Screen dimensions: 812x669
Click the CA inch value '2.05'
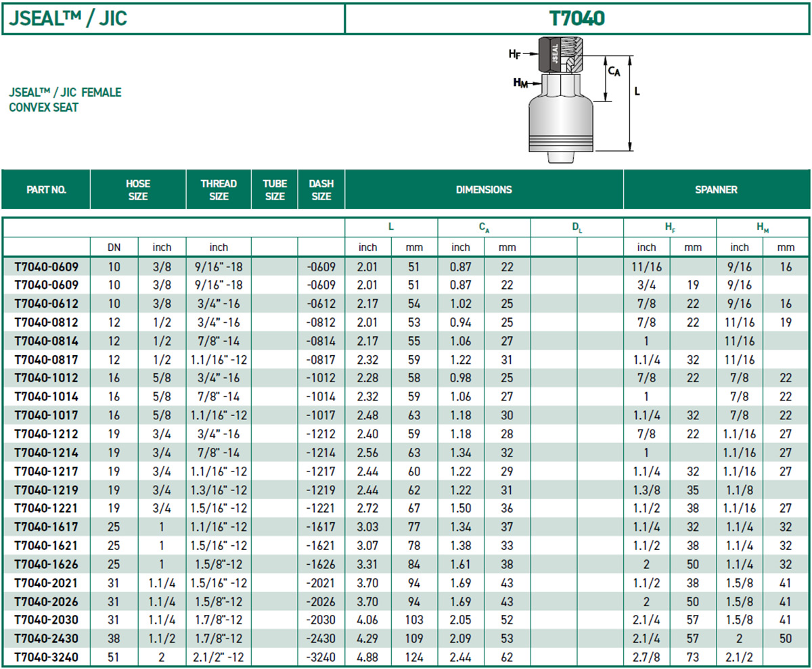(x=460, y=620)
